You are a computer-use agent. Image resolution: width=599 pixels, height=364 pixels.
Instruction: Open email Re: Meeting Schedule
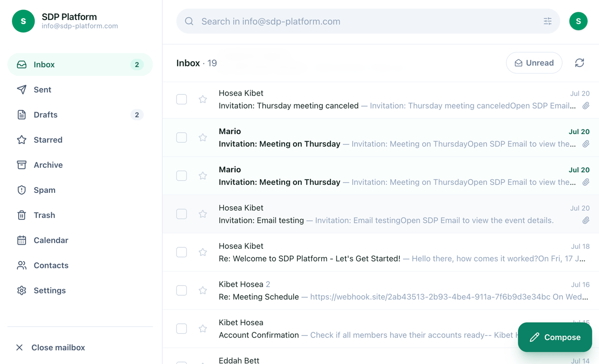[x=381, y=291]
